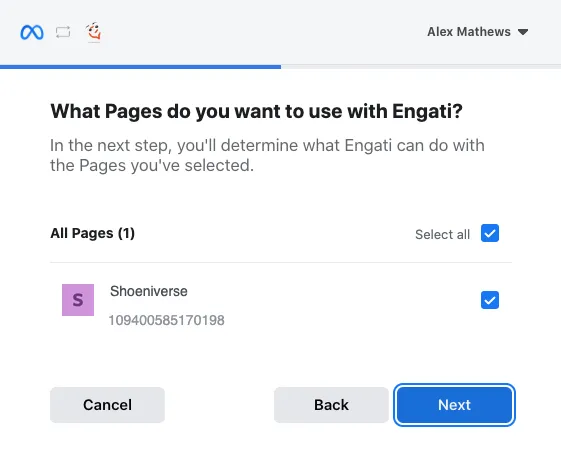Click the page ID 109400585170198
Screen dimensions: 561x451
click(x=167, y=320)
